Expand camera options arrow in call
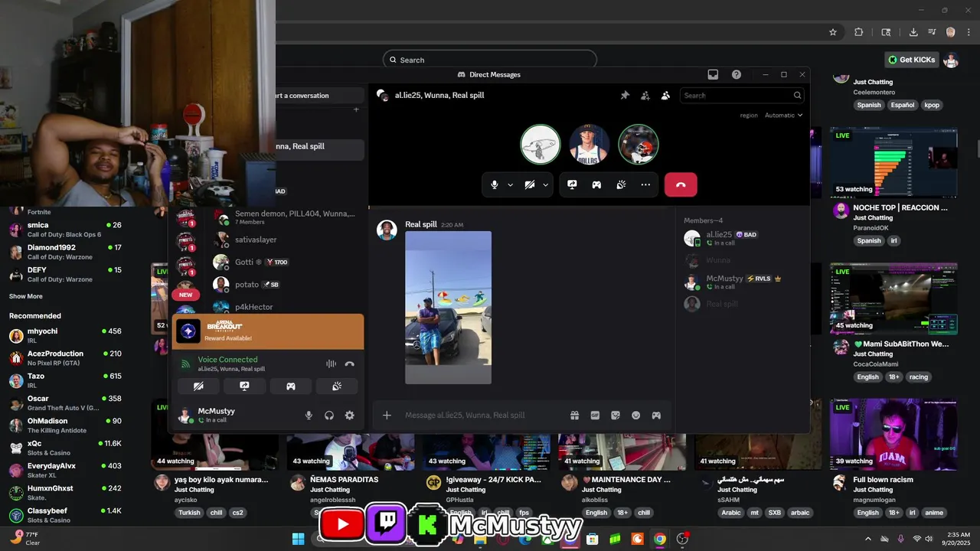 (545, 184)
